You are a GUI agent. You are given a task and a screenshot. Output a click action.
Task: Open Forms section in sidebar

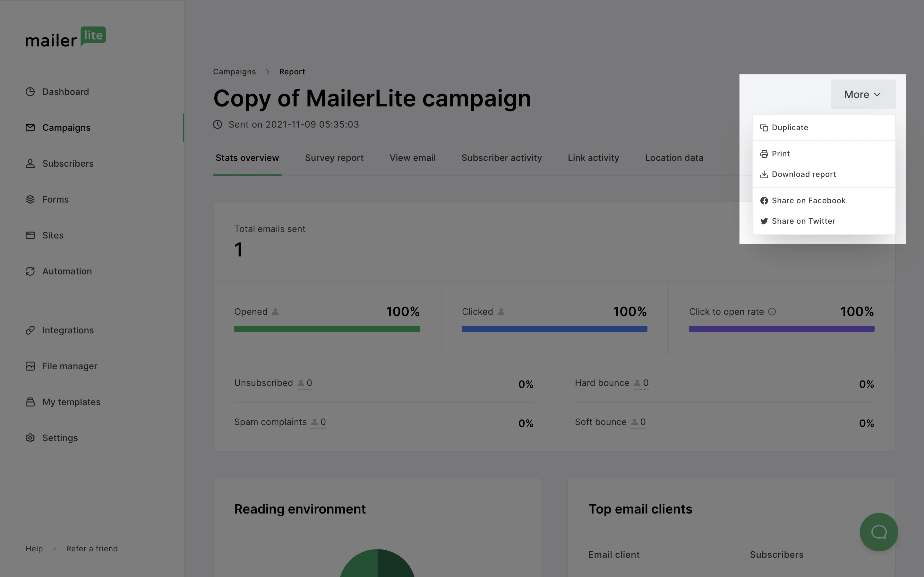click(x=56, y=200)
